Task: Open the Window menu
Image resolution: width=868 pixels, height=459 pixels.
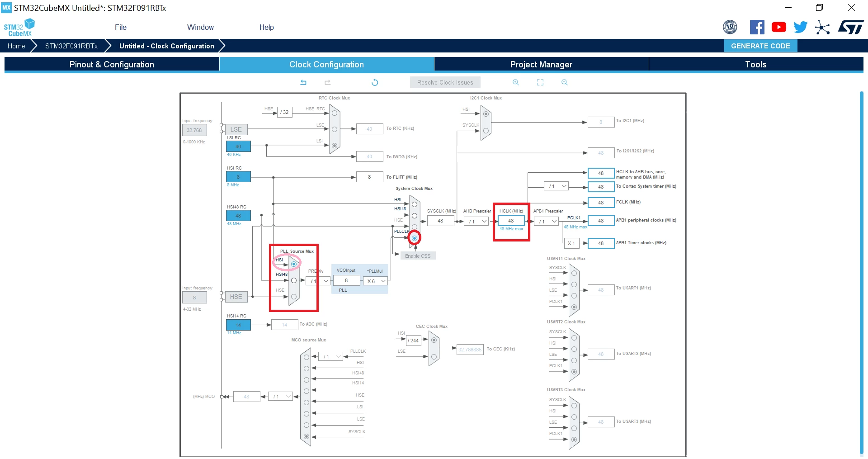Action: [200, 27]
